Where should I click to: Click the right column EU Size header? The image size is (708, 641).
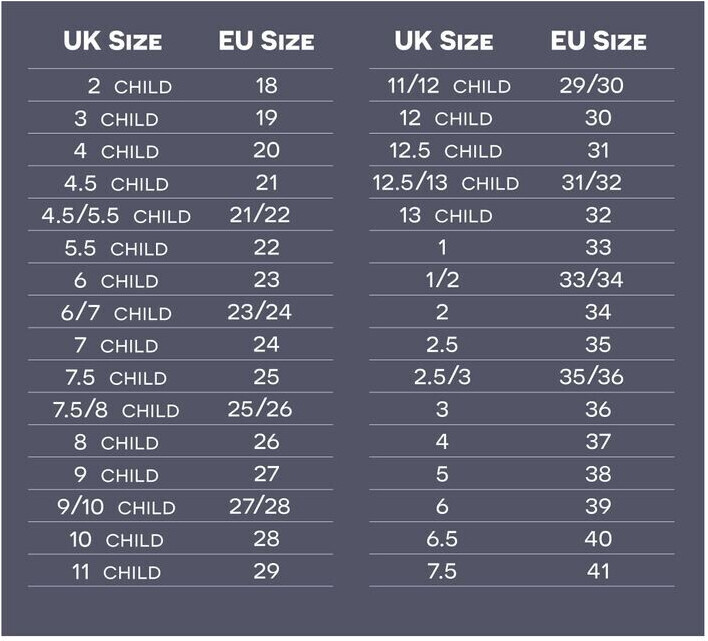click(597, 41)
